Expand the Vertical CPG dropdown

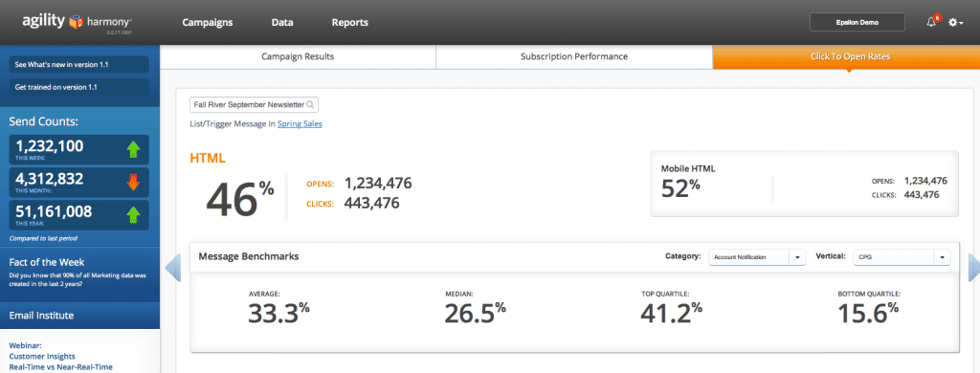(x=902, y=256)
